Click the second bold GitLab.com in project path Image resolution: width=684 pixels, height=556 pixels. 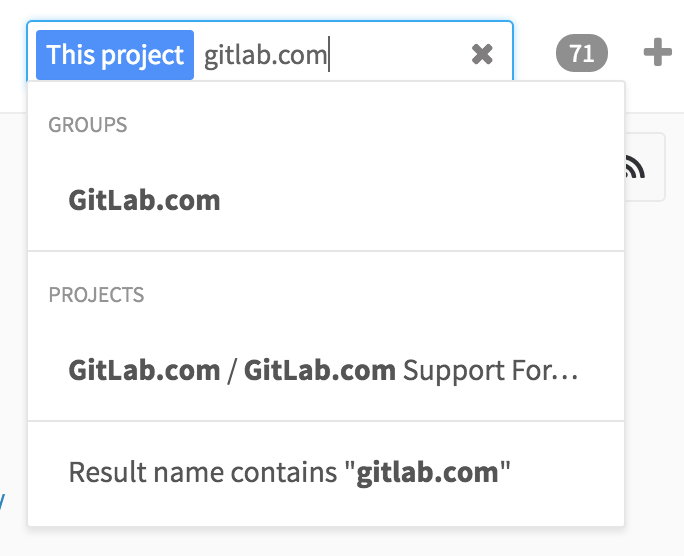tap(320, 370)
